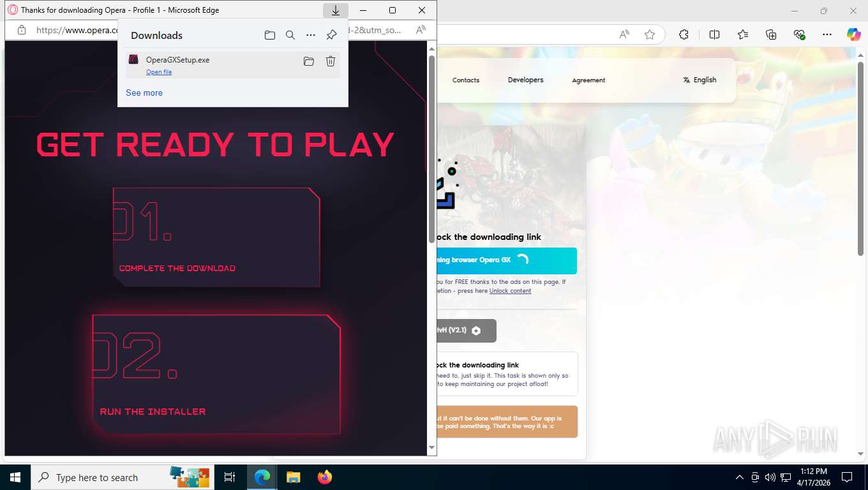Open volume control in system tray
This screenshot has width=868, height=490.
click(770, 477)
